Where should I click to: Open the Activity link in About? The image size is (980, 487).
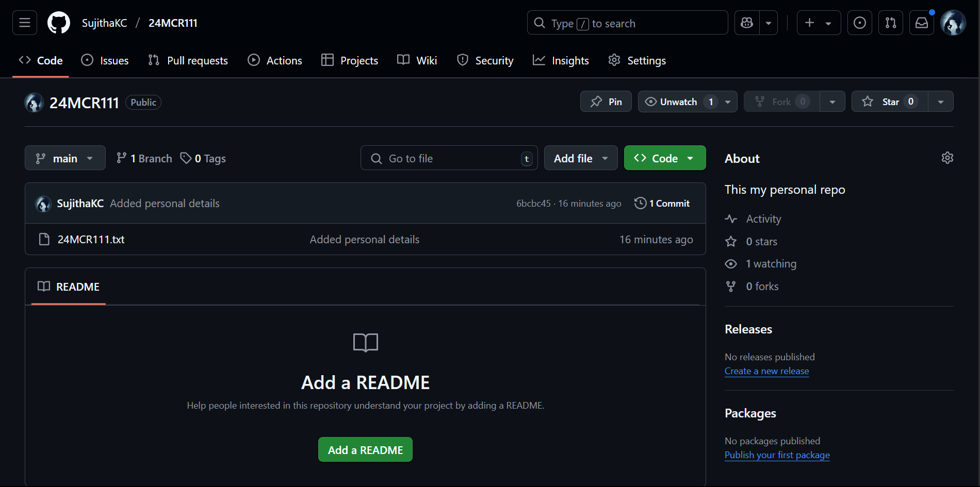click(753, 219)
